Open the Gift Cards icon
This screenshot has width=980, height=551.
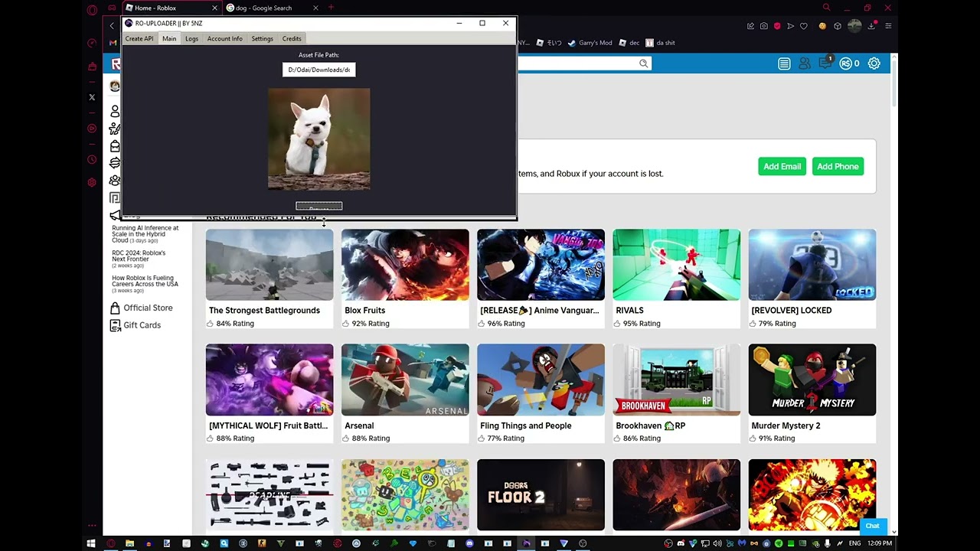coord(115,325)
